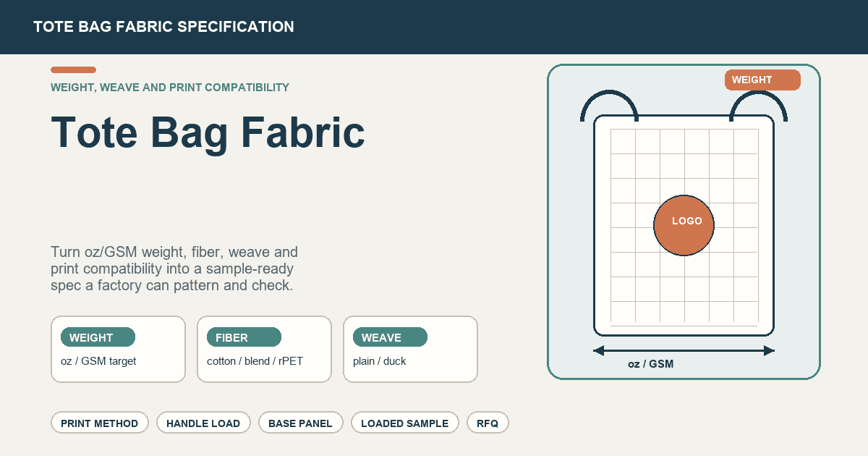Click the "plain / duck" text
Image resolution: width=868 pixels, height=456 pixels.
(380, 361)
